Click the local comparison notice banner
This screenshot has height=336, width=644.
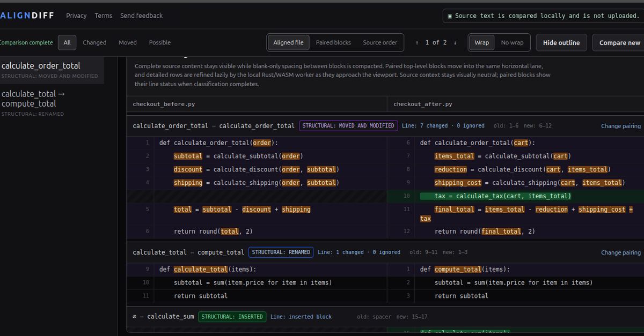[x=543, y=16]
